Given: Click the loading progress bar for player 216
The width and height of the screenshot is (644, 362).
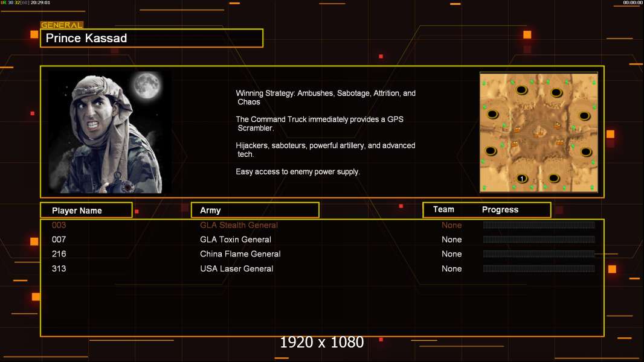Looking at the screenshot, I should click(539, 254).
